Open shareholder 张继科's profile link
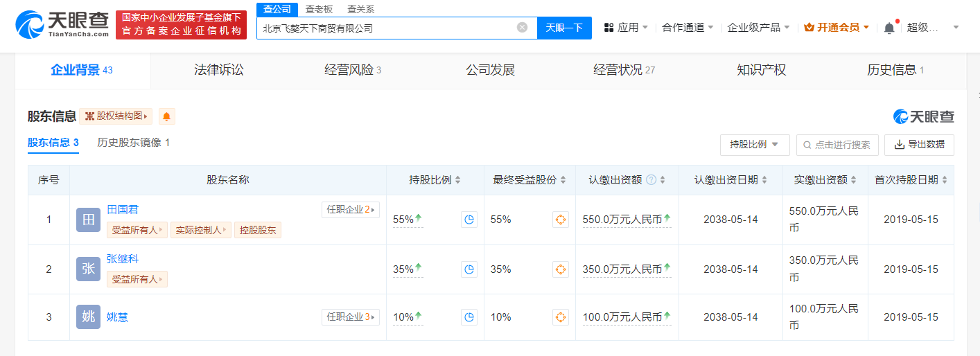 coord(123,259)
